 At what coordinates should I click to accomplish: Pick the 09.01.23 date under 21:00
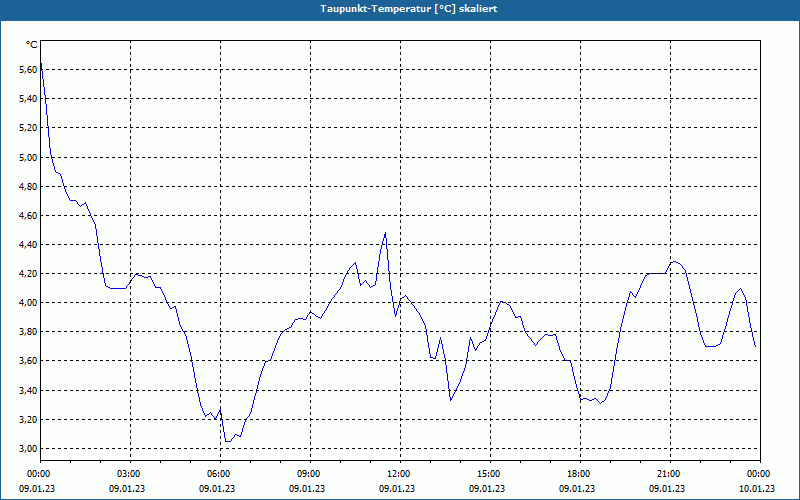point(667,488)
